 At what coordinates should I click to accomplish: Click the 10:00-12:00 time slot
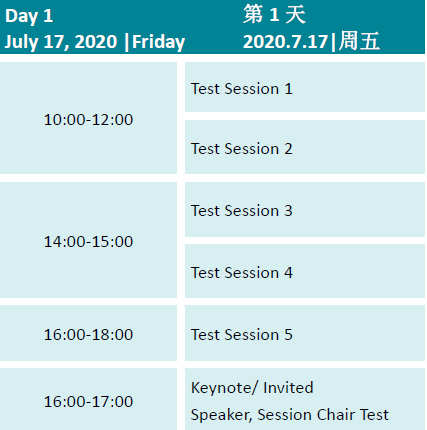click(88, 118)
